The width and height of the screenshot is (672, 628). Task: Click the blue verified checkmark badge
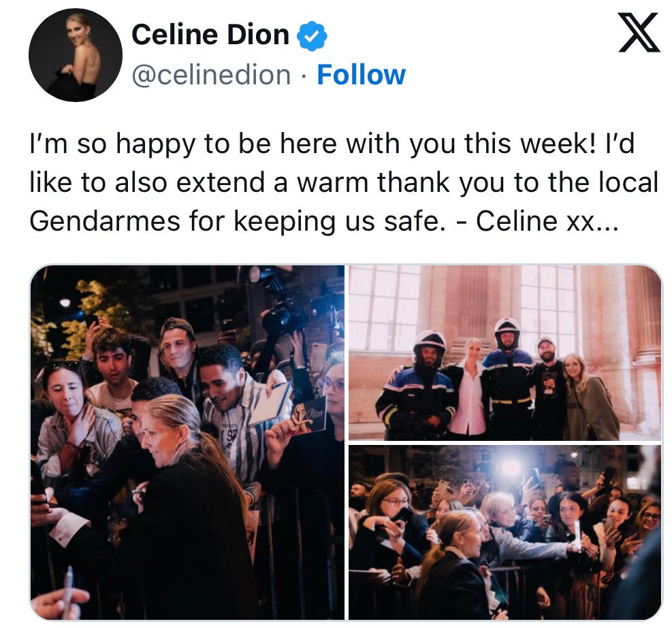coord(312,36)
